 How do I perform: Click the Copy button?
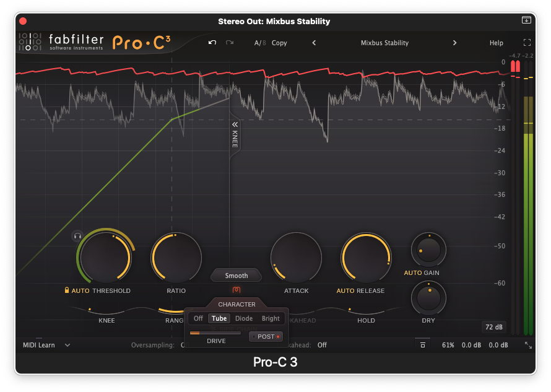279,43
